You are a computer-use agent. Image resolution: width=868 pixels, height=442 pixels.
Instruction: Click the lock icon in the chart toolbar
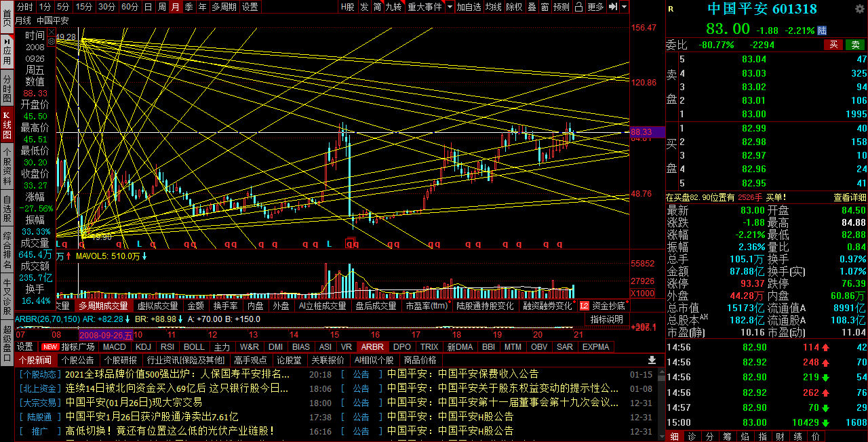578,7
